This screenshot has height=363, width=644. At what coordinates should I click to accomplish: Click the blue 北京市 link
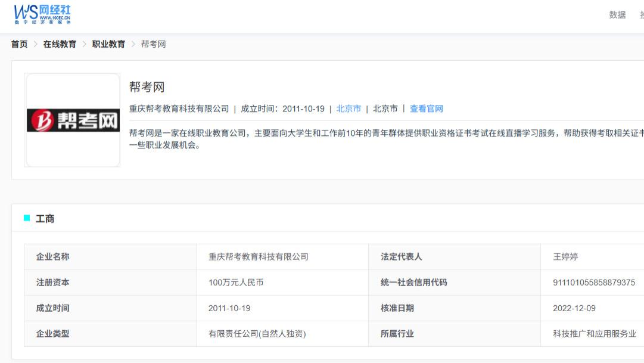point(349,108)
